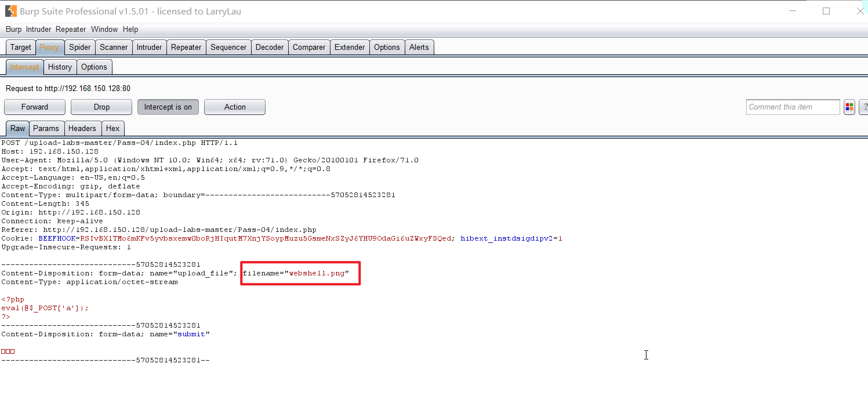
Task: Switch to the Alerts tab
Action: point(419,47)
